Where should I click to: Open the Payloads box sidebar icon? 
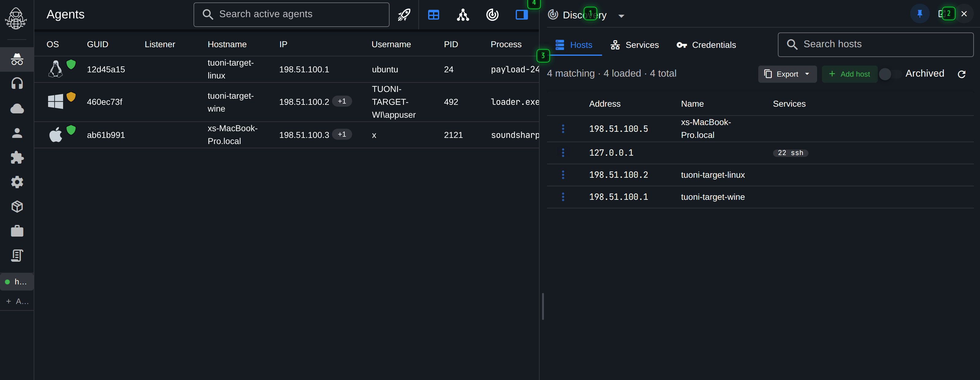[17, 207]
